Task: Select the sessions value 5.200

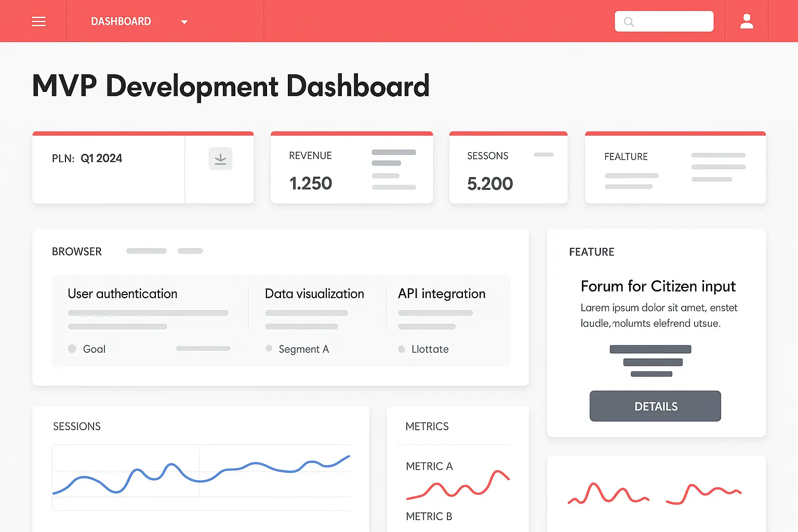Action: click(490, 183)
